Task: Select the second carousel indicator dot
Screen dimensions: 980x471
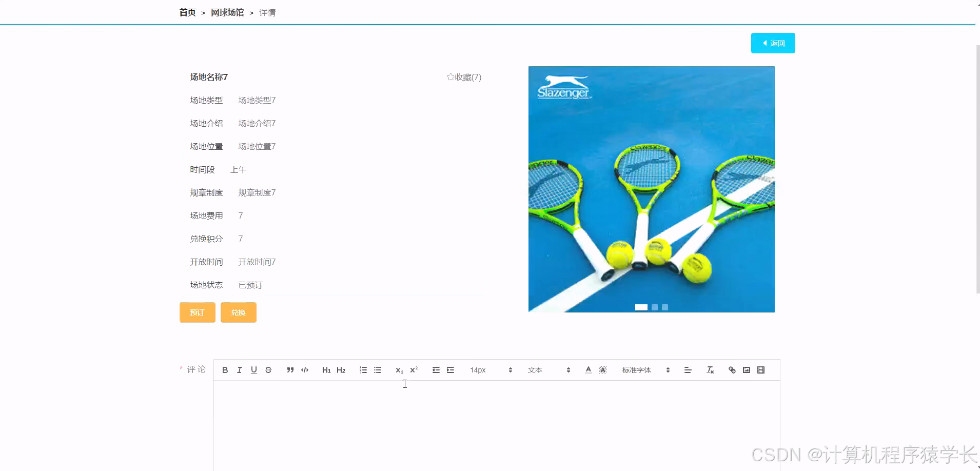Action: click(x=655, y=307)
